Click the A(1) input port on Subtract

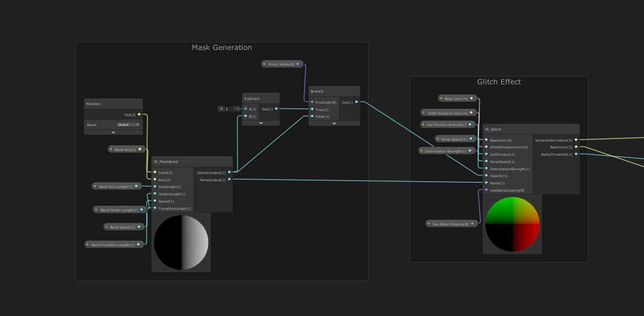coord(245,109)
